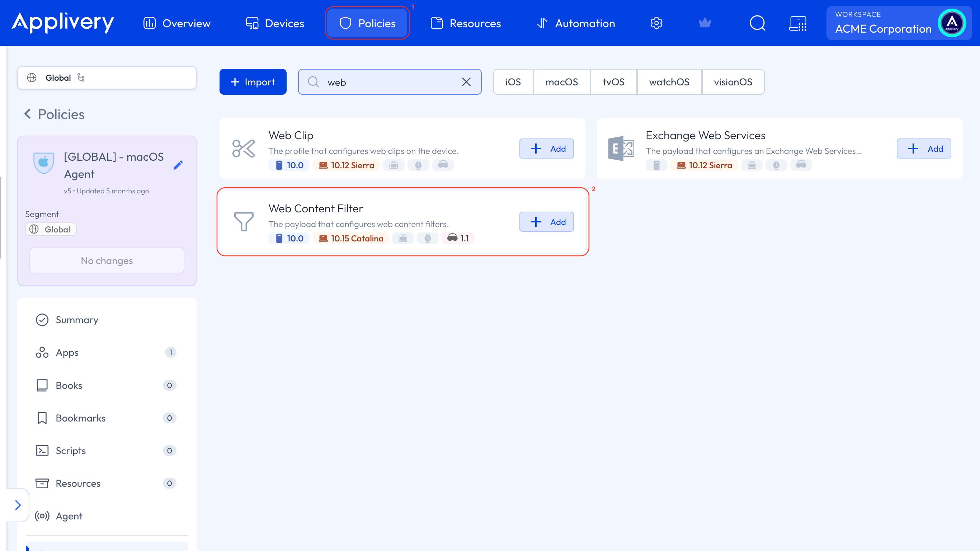Click the Applivery logo
This screenshot has height=551, width=980.
click(63, 23)
